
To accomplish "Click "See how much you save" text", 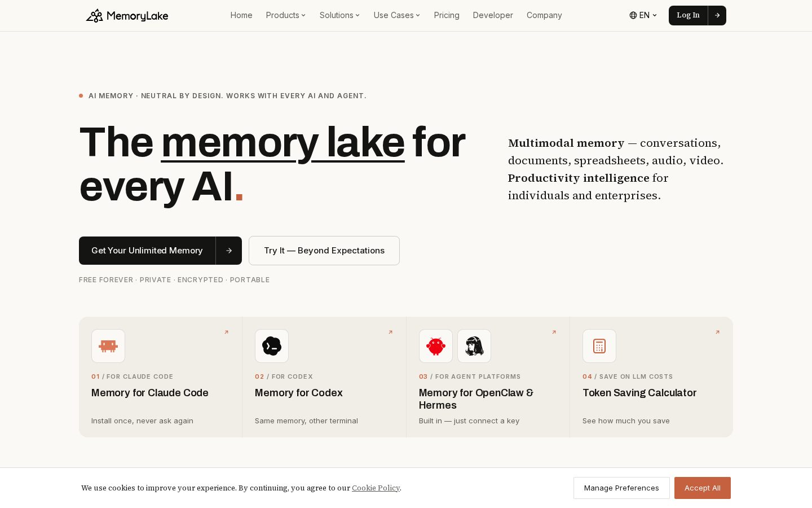I will point(626,421).
